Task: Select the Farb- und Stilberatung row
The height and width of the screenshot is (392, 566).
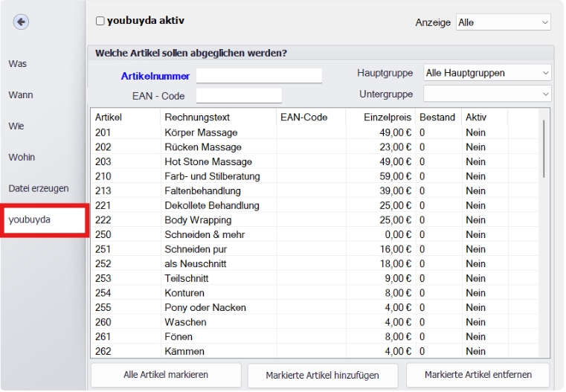Action: pyautogui.click(x=315, y=176)
